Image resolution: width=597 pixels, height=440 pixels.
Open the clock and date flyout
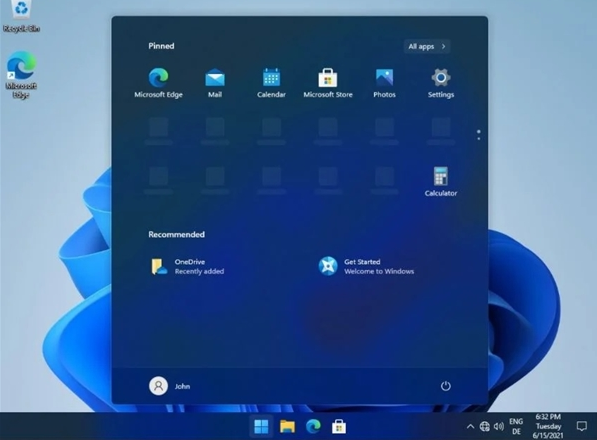click(548, 426)
